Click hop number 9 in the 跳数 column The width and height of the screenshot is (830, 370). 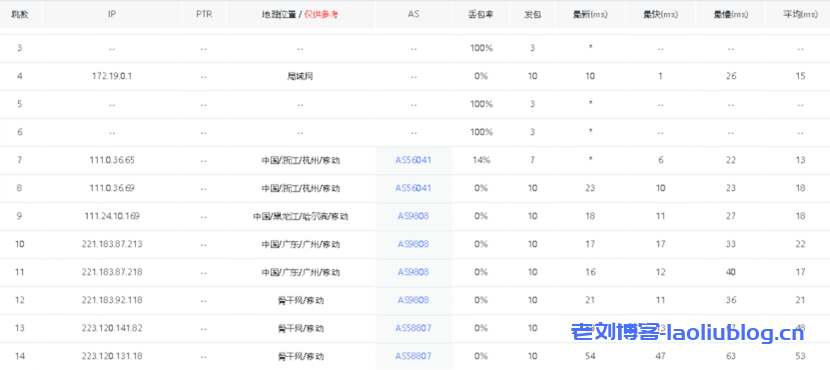point(20,216)
